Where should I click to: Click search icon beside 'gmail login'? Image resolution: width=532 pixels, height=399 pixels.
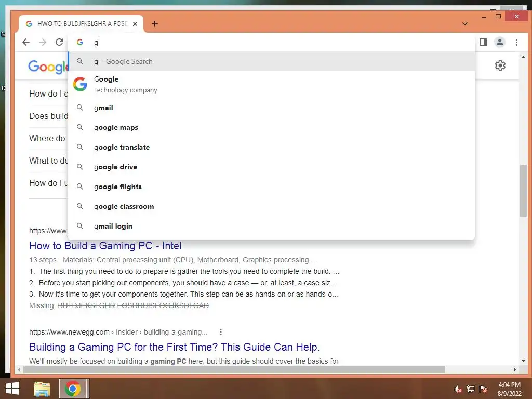tap(79, 225)
